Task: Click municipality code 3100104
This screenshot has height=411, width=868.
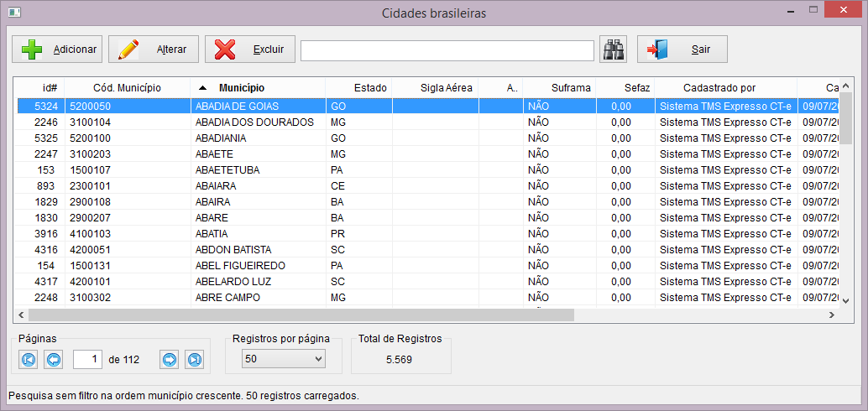Action: coord(90,122)
